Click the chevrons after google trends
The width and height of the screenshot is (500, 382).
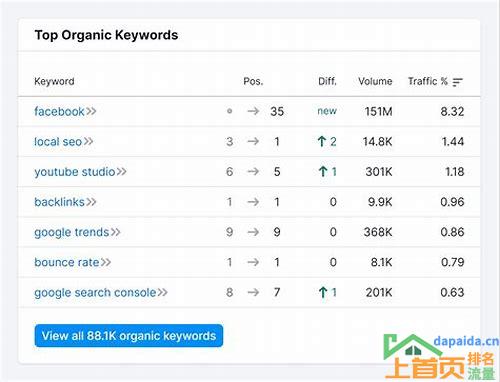(116, 232)
